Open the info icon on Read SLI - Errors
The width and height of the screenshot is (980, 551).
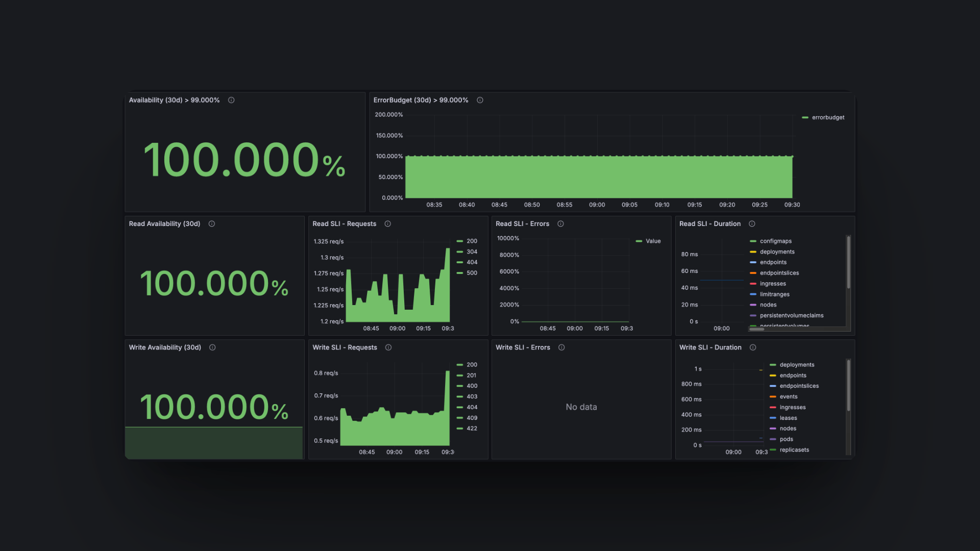click(560, 223)
